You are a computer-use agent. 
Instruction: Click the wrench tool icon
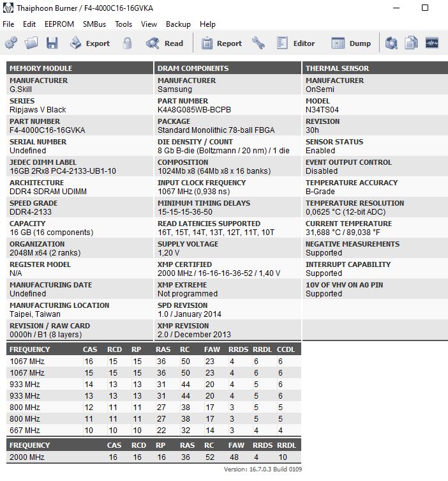tap(258, 43)
